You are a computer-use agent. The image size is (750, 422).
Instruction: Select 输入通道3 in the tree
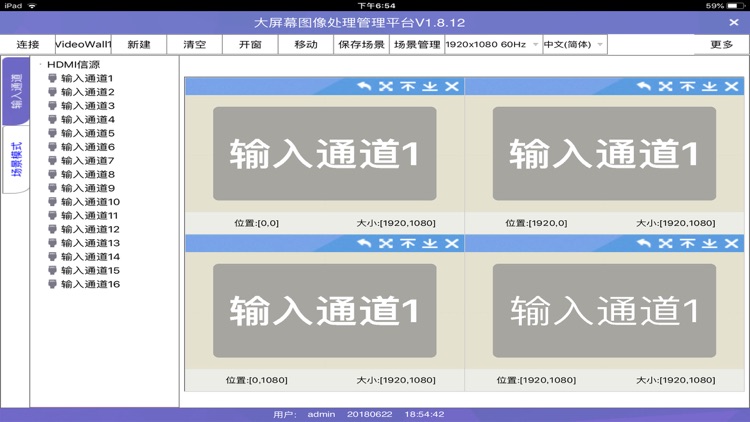(x=88, y=106)
